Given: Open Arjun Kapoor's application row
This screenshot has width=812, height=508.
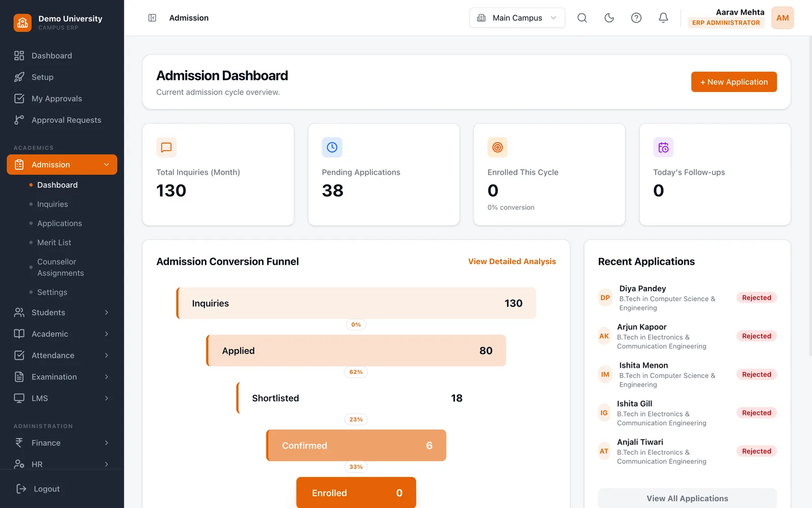Looking at the screenshot, I should tap(687, 336).
